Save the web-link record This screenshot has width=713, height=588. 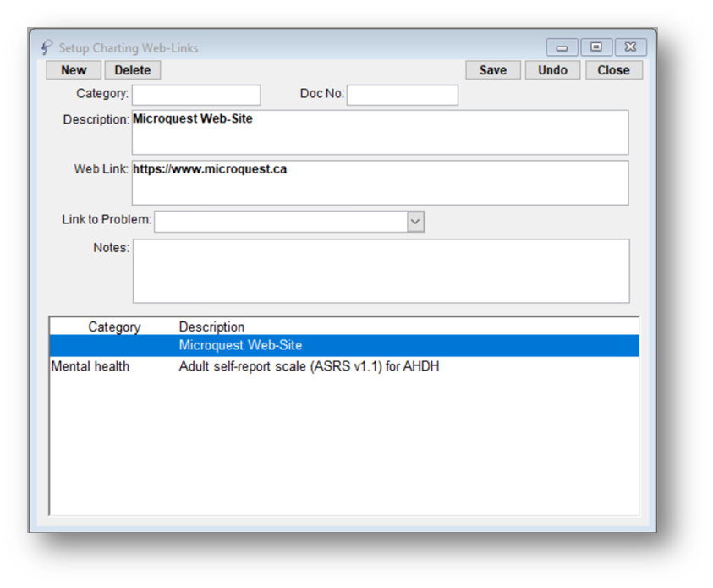pos(493,70)
